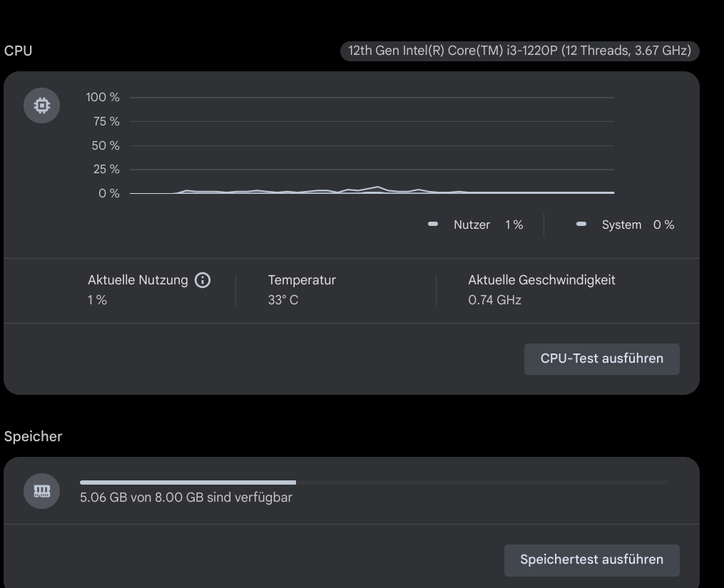This screenshot has height=588, width=724.
Task: Run CPU-Test ausführen button
Action: (601, 359)
